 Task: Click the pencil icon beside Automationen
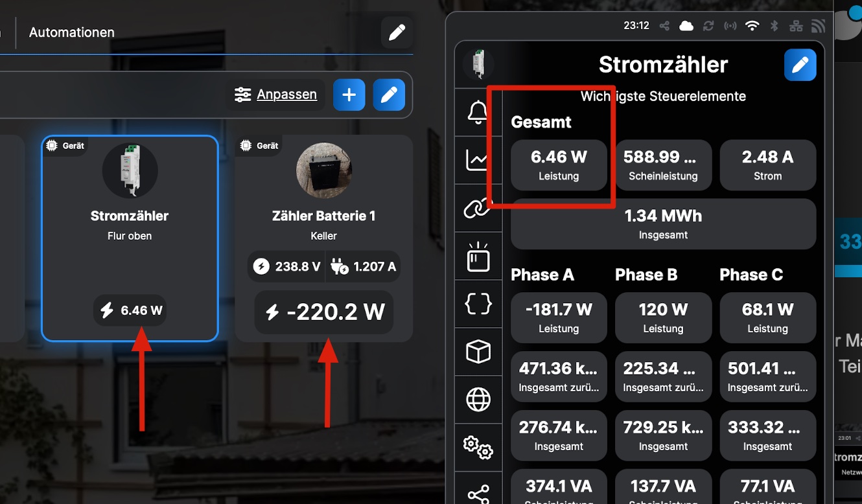coord(397,32)
